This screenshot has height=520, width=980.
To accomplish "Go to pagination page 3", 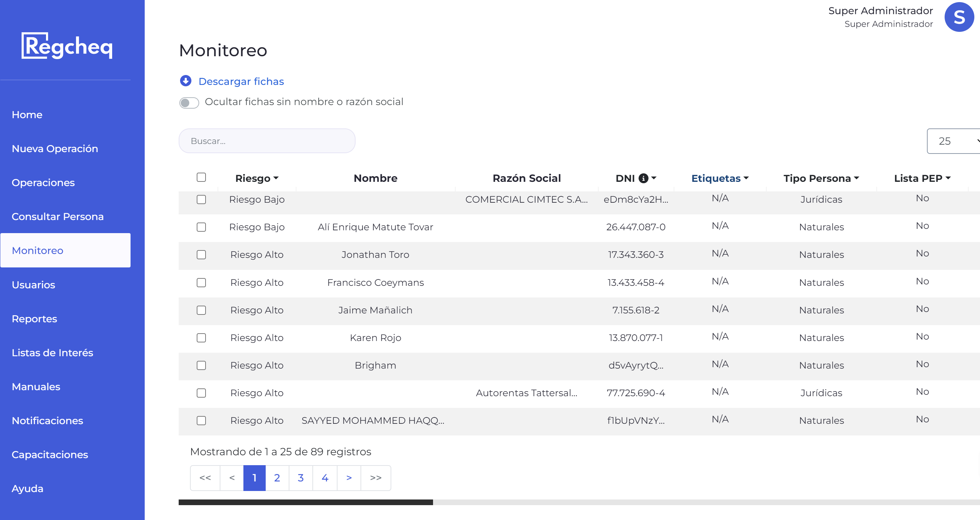I will click(300, 478).
